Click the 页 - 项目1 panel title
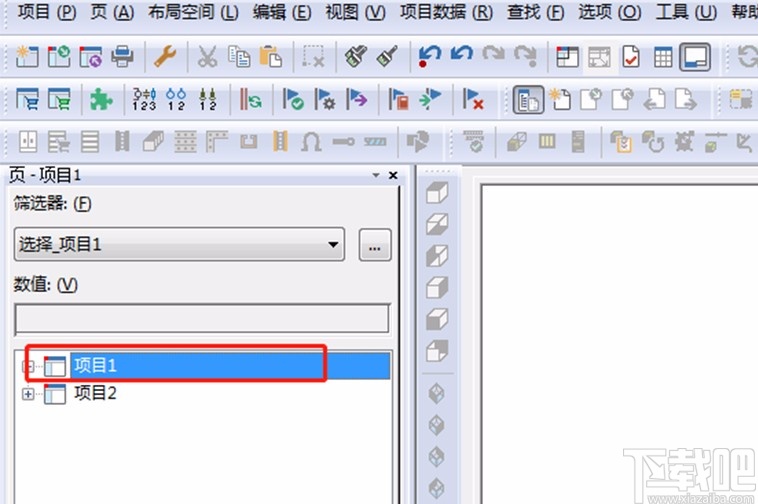Image resolution: width=758 pixels, height=504 pixels. [45, 175]
